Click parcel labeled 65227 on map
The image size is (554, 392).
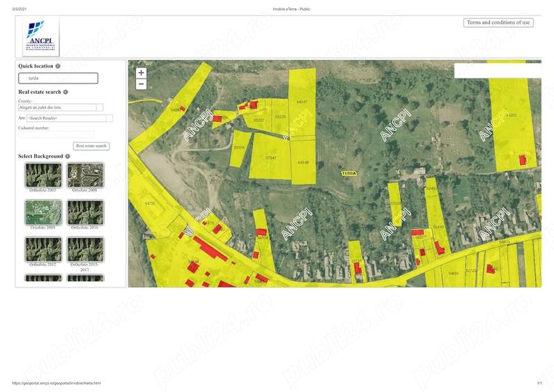tap(259, 120)
